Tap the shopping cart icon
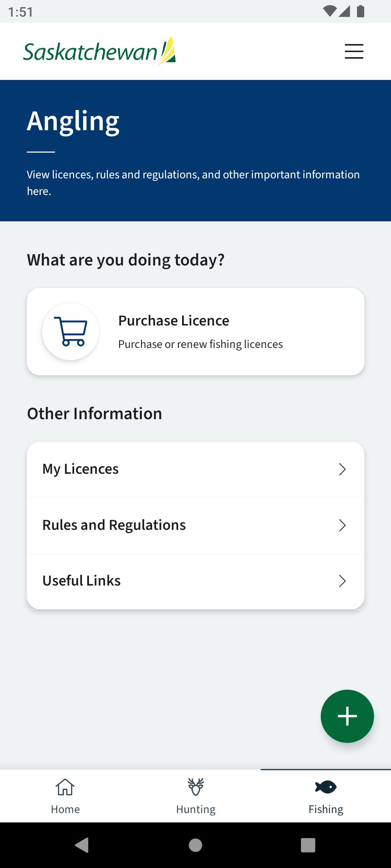This screenshot has height=868, width=391. pyautogui.click(x=71, y=332)
